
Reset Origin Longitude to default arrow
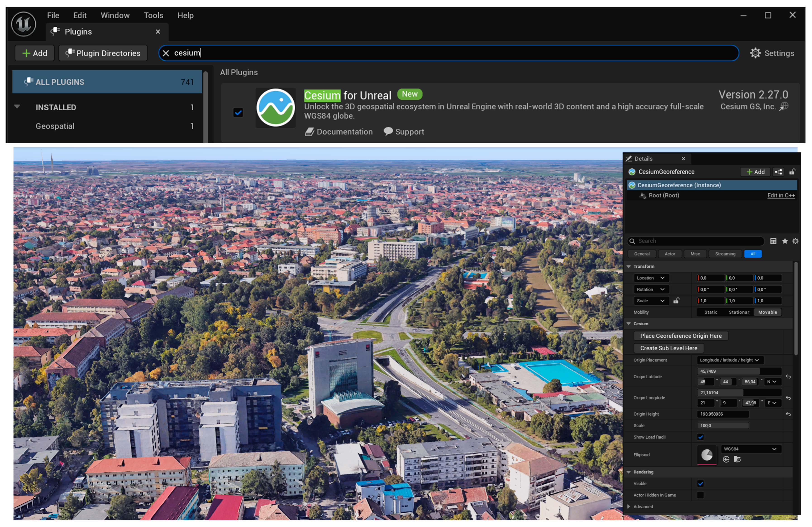tap(788, 398)
